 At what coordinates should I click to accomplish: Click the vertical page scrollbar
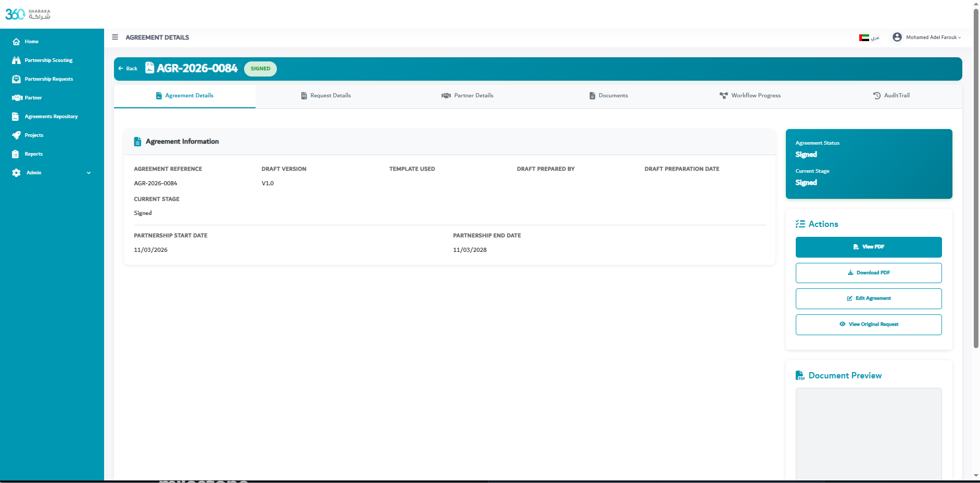pyautogui.click(x=976, y=178)
